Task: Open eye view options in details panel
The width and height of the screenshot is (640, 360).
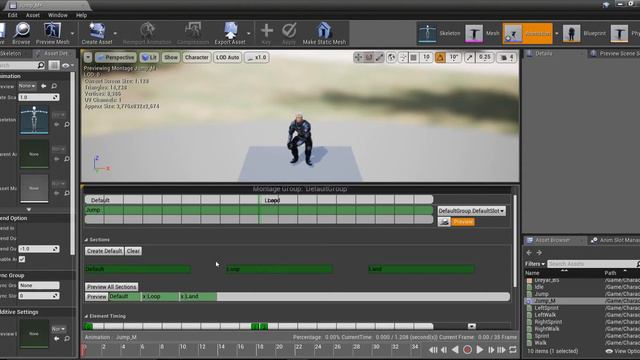Action: coord(67,65)
